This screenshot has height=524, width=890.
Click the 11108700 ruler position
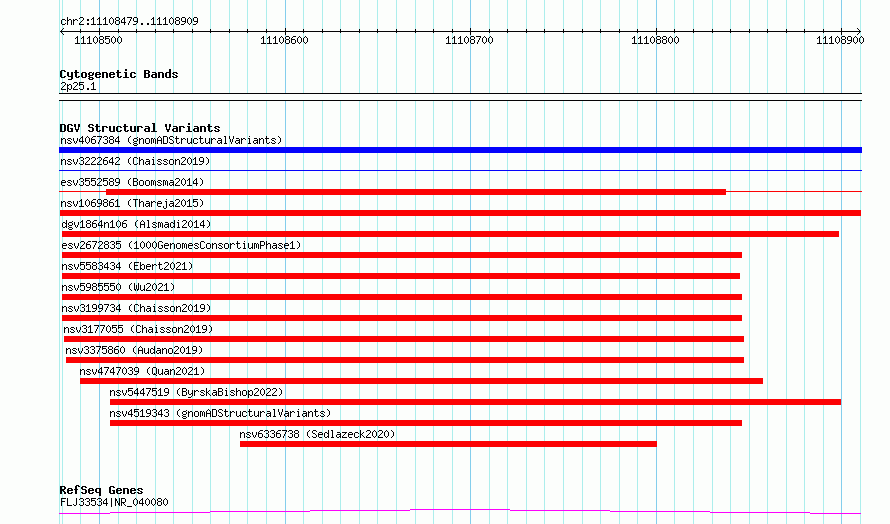pos(469,40)
